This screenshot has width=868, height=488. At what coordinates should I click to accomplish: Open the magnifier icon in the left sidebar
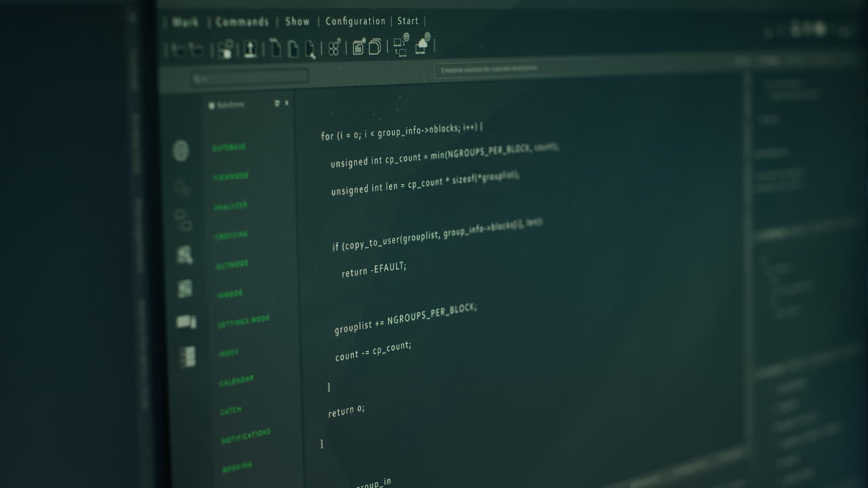pyautogui.click(x=180, y=188)
